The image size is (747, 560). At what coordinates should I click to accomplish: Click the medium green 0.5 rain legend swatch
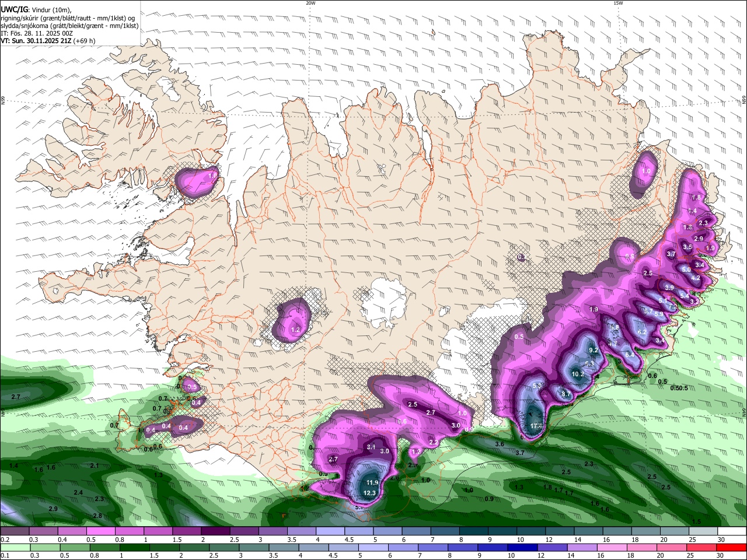(75, 547)
